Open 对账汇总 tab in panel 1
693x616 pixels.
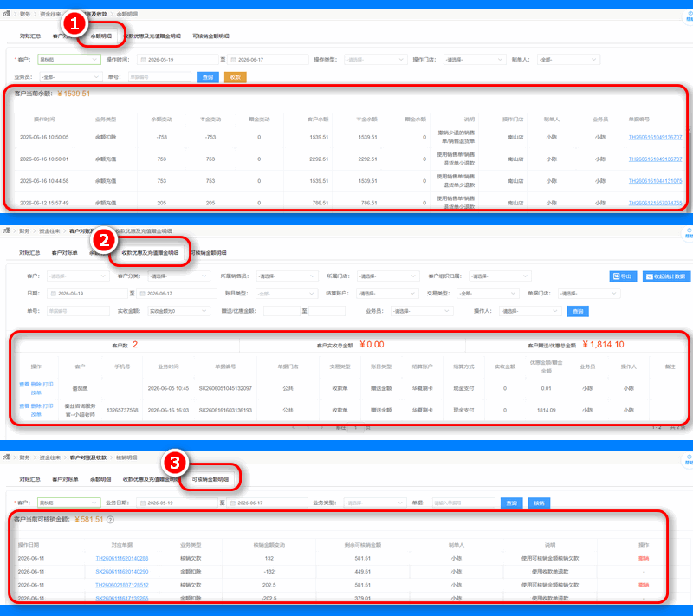tap(30, 36)
